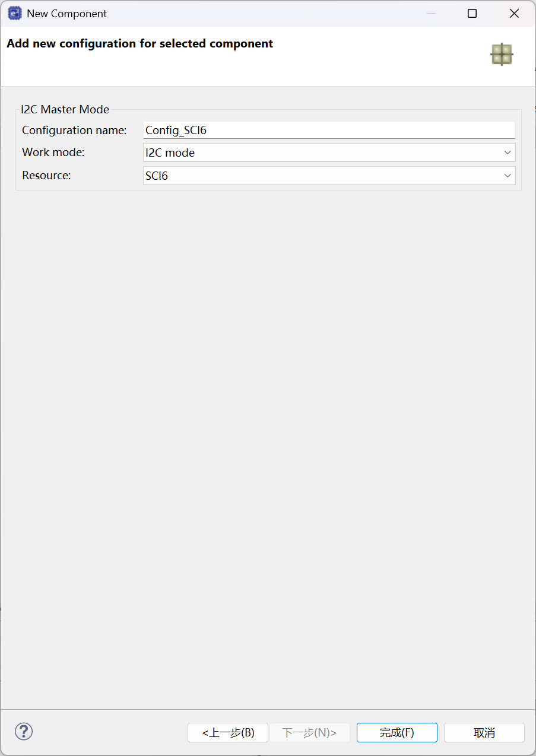
Task: Click the Resource dropdown chevron arrow
Action: 508,176
